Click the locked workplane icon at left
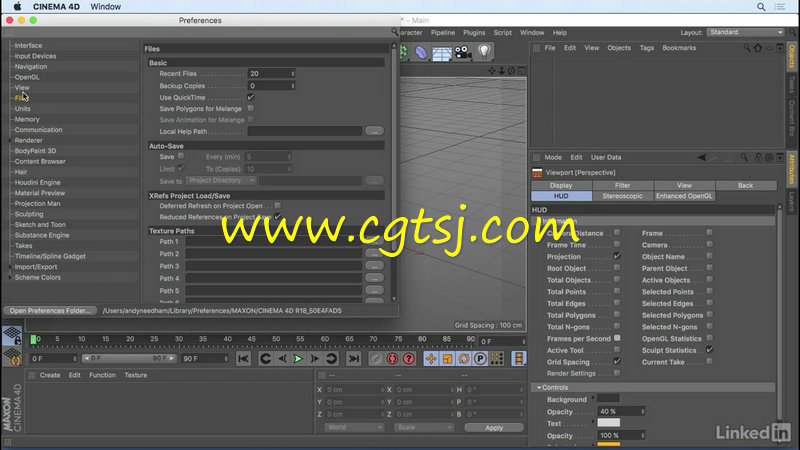This screenshot has width=800, height=450. tap(12, 335)
